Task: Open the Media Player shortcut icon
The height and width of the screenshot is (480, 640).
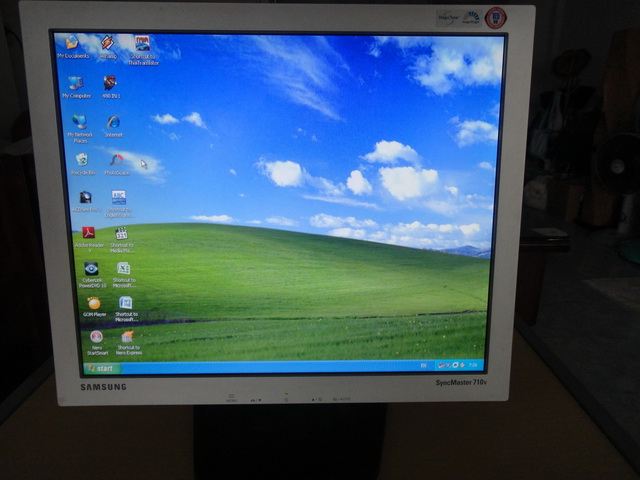Action: 121,234
